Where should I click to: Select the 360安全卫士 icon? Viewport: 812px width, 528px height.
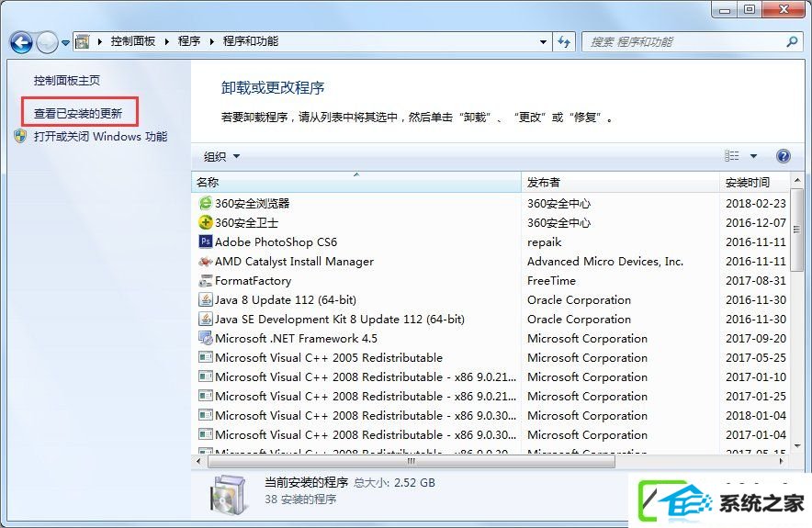click(206, 222)
